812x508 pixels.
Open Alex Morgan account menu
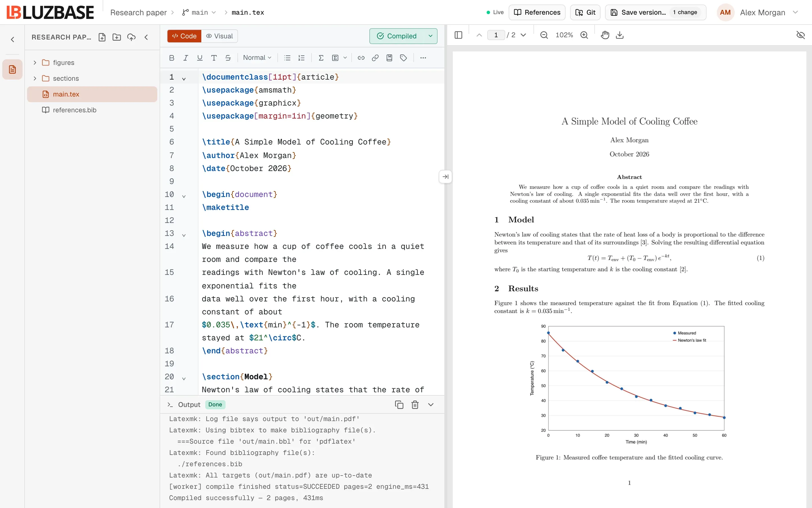[758, 12]
